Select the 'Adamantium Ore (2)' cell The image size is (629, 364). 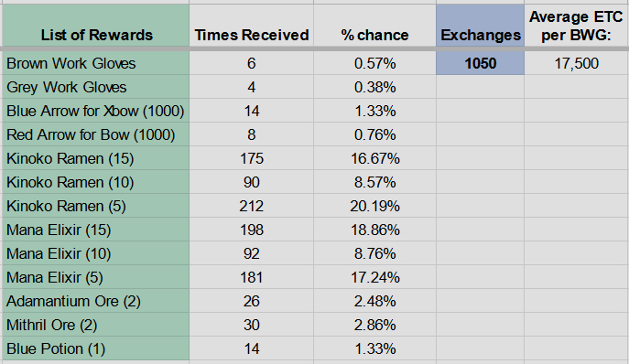(96, 301)
